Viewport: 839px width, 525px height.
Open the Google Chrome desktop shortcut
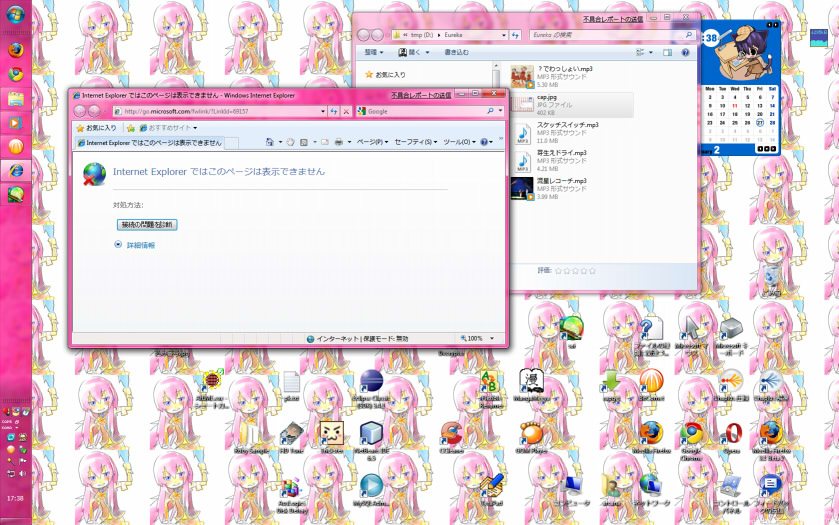tap(691, 441)
